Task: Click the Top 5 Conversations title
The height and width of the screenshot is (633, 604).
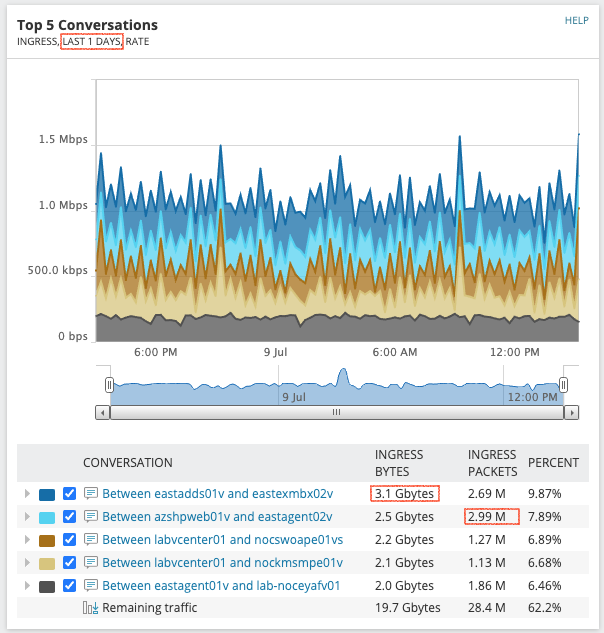Action: [x=87, y=25]
